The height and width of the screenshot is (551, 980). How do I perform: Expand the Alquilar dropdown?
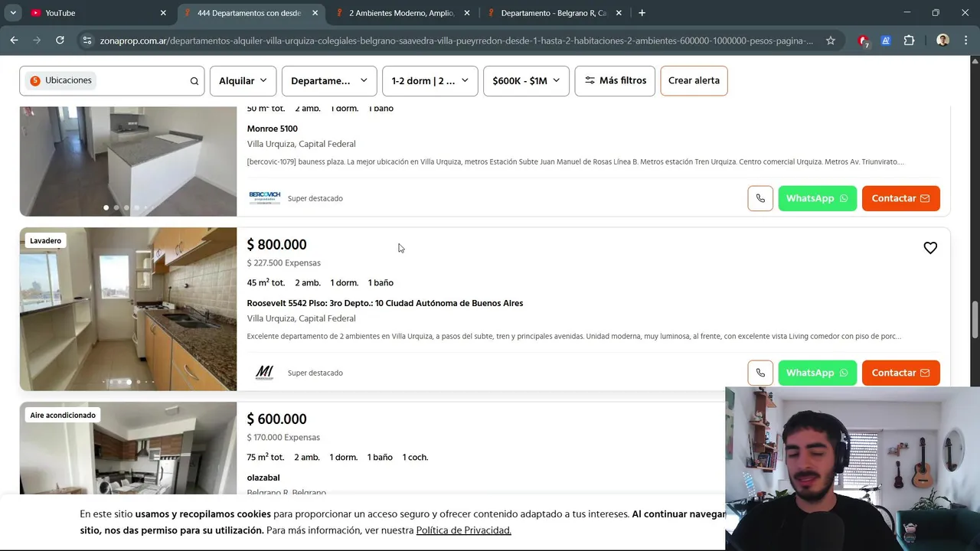[243, 80]
